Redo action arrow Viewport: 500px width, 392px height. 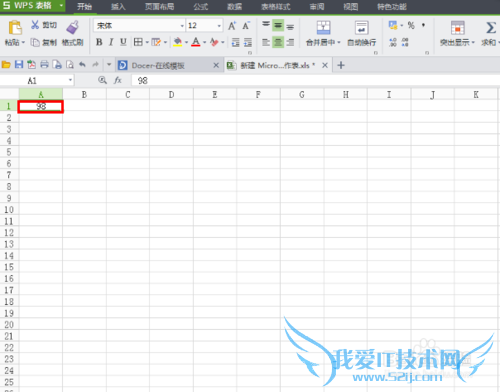pyautogui.click(x=95, y=65)
